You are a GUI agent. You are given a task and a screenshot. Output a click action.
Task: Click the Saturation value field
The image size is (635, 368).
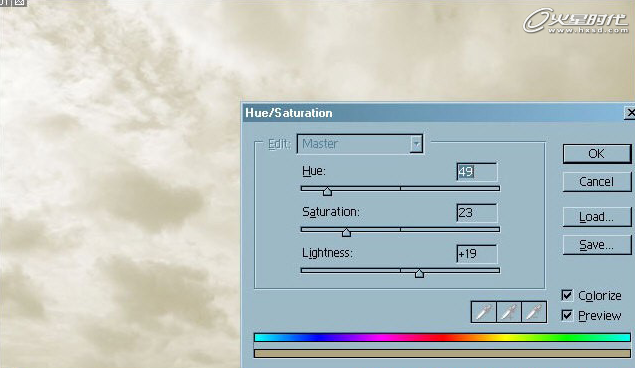(477, 213)
